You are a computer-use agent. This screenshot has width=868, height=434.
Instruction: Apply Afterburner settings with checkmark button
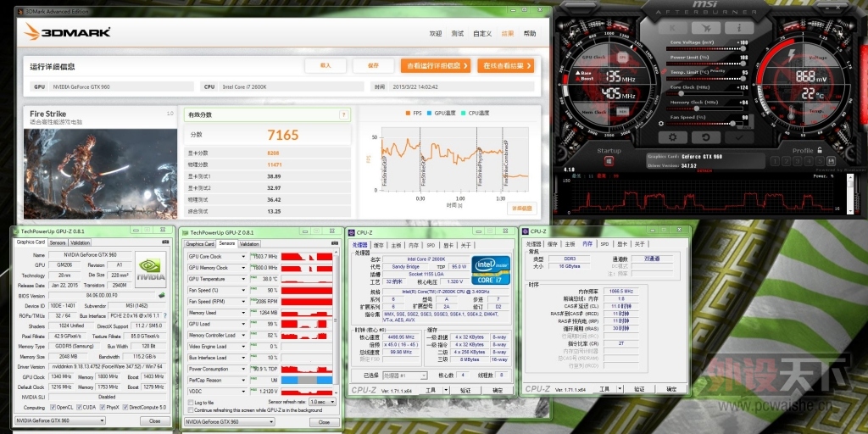[x=739, y=136]
